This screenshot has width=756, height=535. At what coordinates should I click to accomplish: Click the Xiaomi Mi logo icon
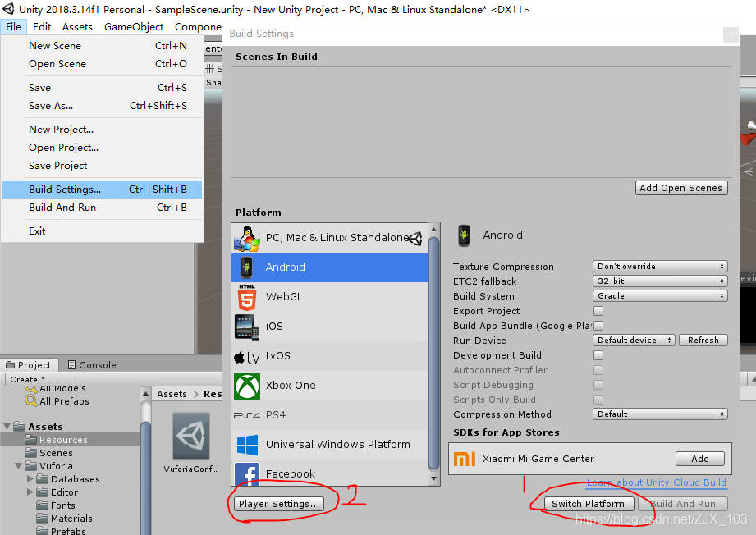[x=465, y=459]
